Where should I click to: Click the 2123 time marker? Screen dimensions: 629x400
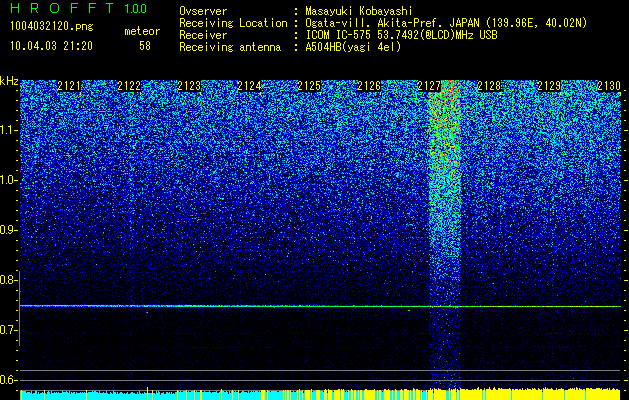click(189, 86)
